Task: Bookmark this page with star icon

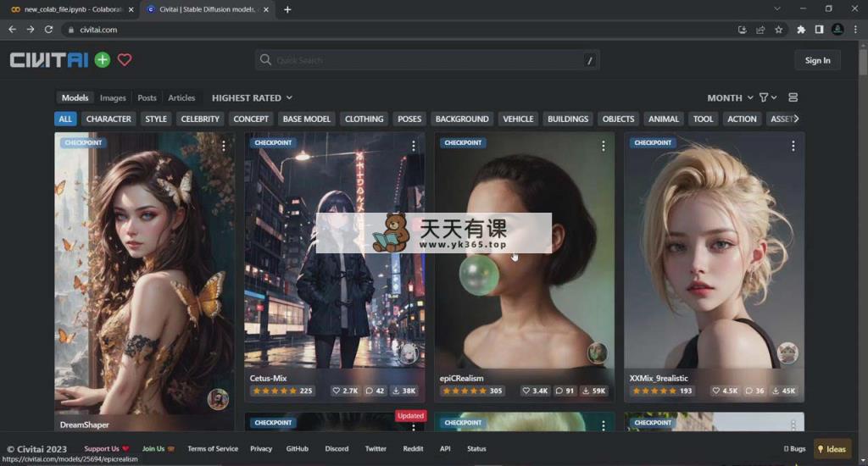Action: point(779,30)
